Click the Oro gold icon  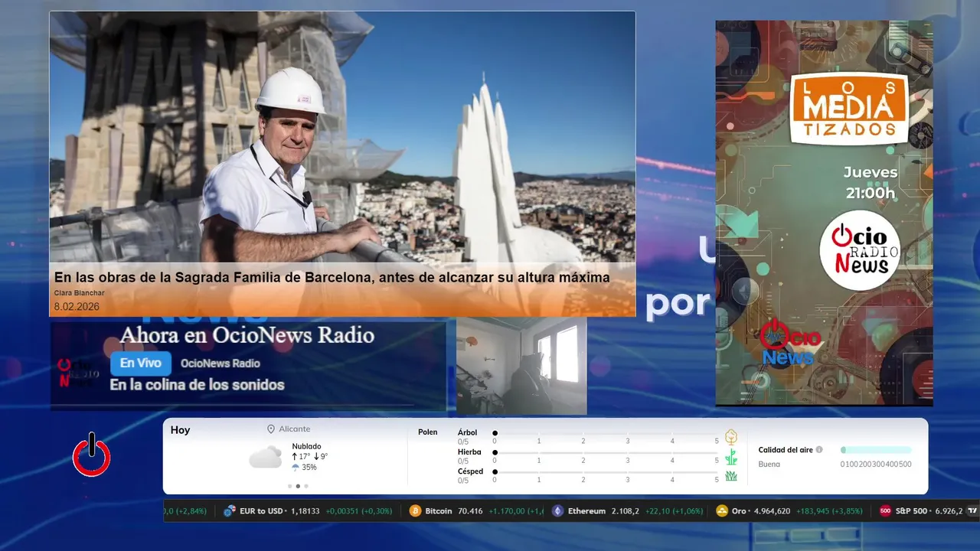(721, 511)
